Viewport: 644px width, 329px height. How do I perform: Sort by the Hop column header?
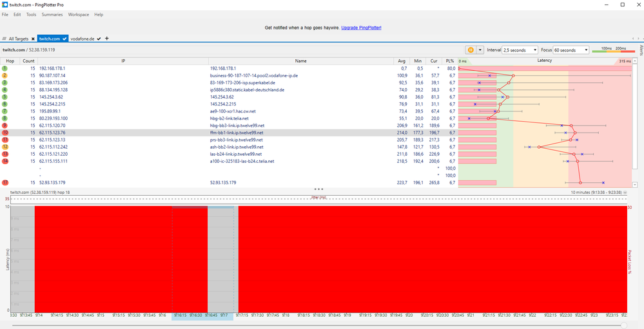10,61
